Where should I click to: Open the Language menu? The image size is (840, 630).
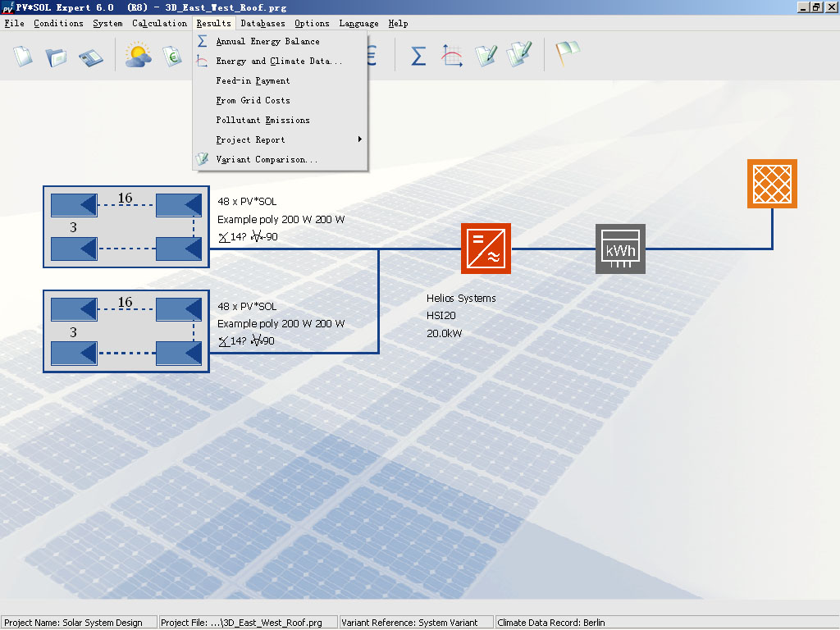358,23
